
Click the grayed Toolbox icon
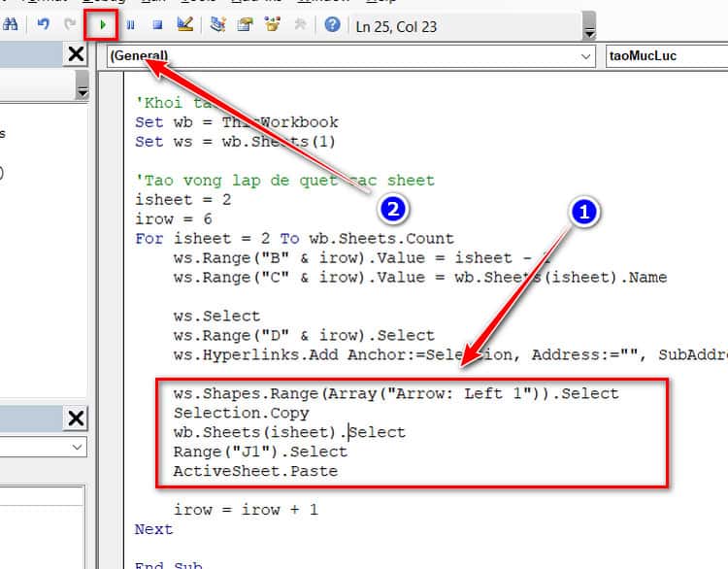point(300,24)
